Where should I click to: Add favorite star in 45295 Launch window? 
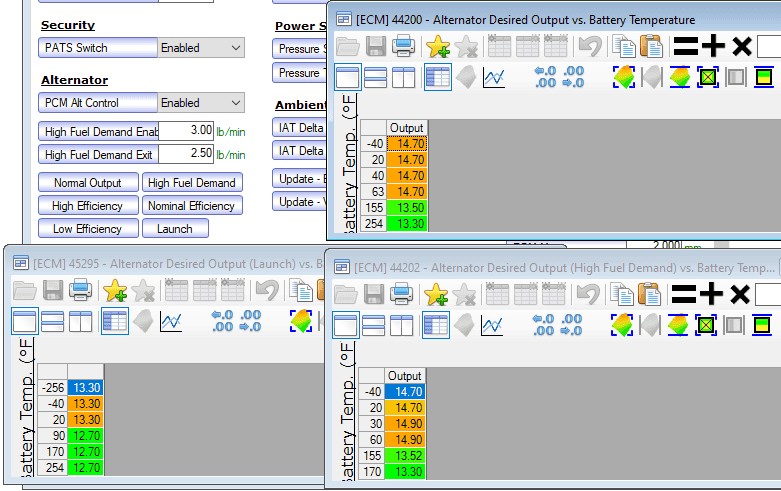coord(115,290)
